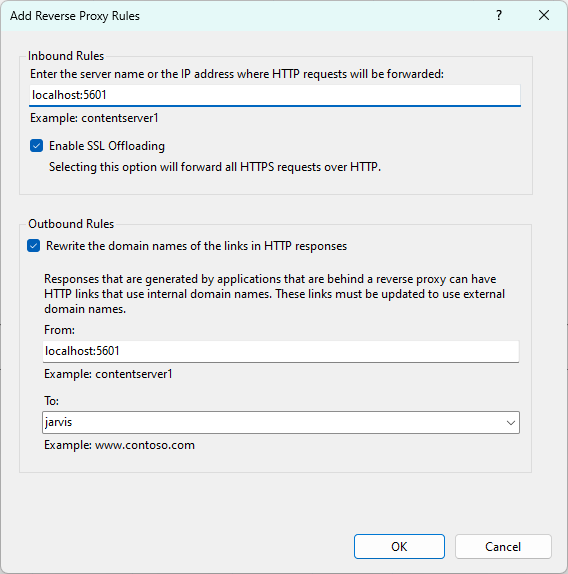568x574 pixels.
Task: Click the Example: www.contoso.com hint text
Action: (x=119, y=445)
